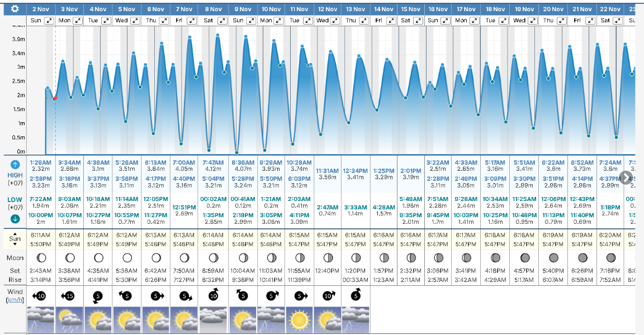Click the 8 Nov 7:47AM high tide time

coord(213,162)
